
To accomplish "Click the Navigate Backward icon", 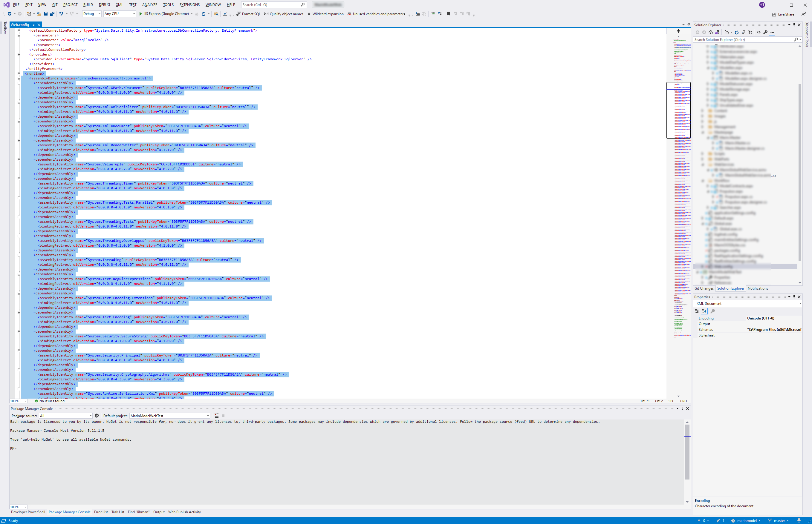I will pos(10,14).
